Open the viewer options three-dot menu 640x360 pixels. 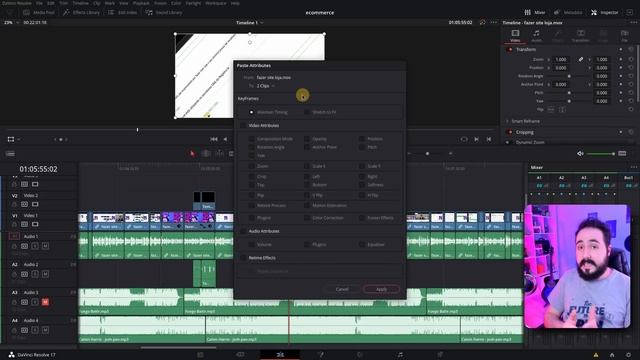(495, 22)
